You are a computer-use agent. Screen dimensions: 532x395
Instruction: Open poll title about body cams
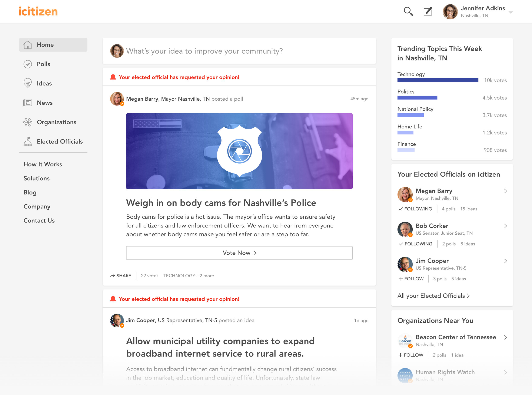pyautogui.click(x=221, y=203)
